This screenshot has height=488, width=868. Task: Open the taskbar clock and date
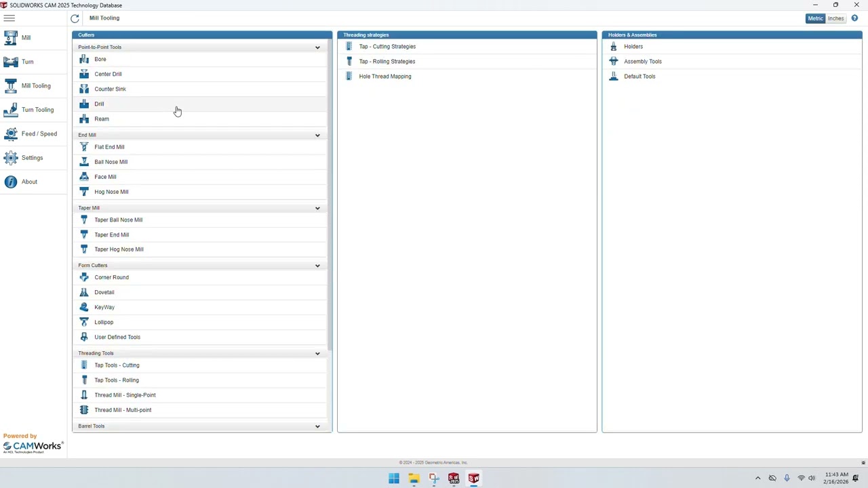(836, 478)
